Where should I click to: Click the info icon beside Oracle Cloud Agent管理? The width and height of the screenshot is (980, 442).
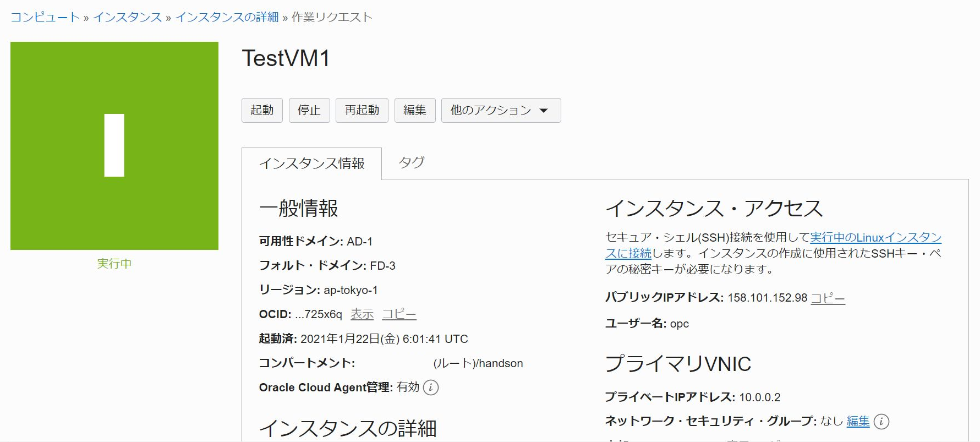[x=431, y=388]
